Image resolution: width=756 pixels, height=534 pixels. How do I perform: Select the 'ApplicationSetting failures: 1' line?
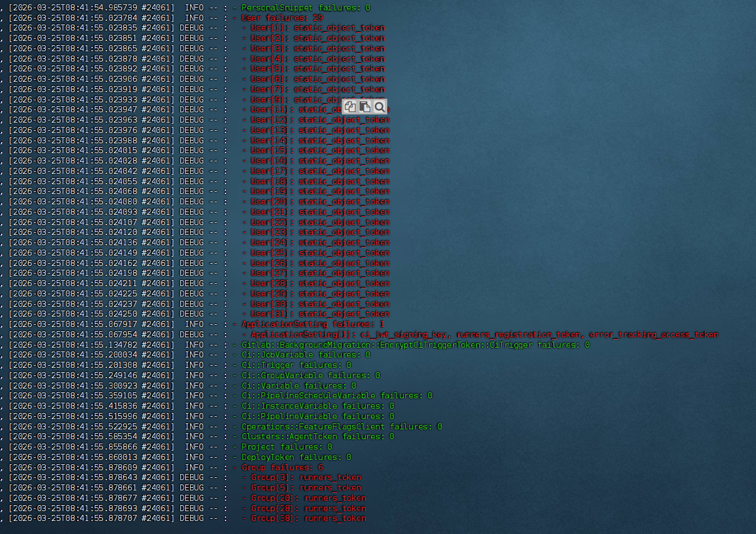tap(313, 324)
